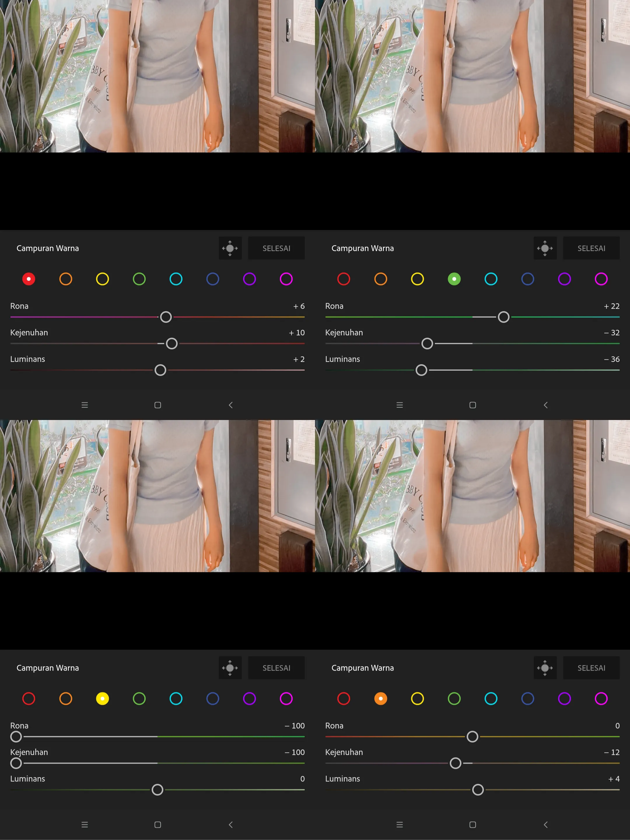Choose magenta color circle in green-selected panel
The image size is (630, 840).
[x=601, y=279]
